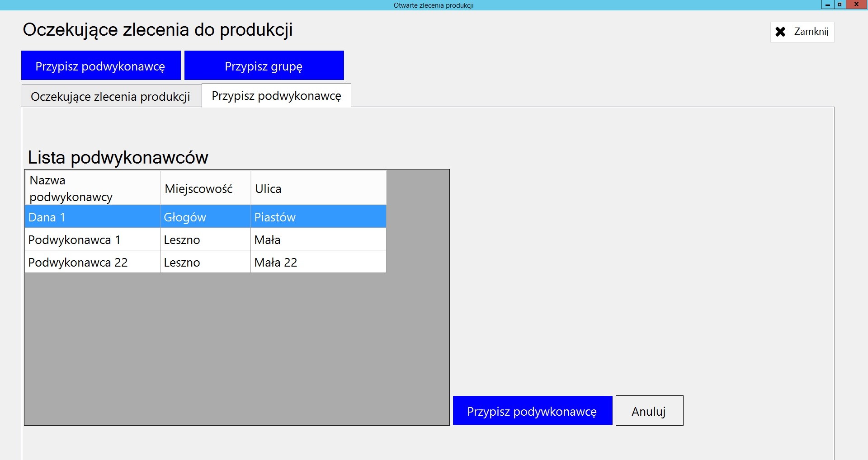Click the Mała 22 street cell

319,262
